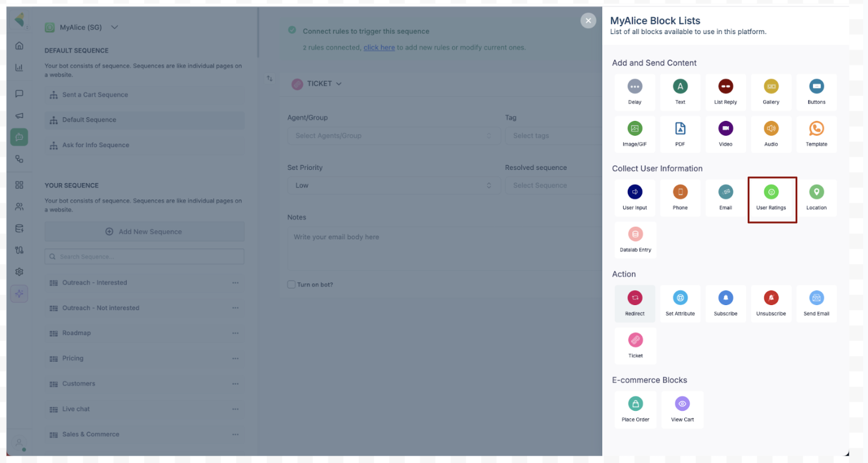Select the Audio block

(x=771, y=135)
